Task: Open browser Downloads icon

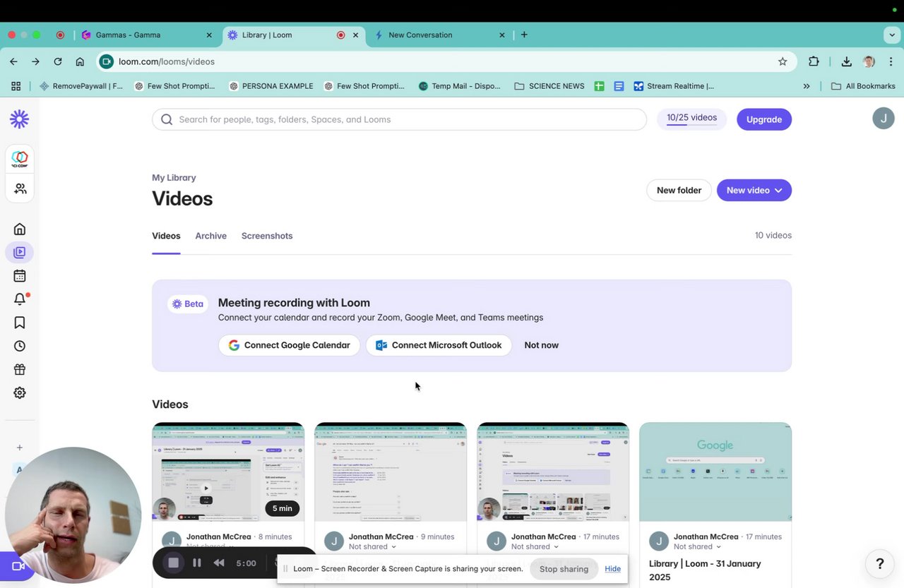Action: click(846, 61)
